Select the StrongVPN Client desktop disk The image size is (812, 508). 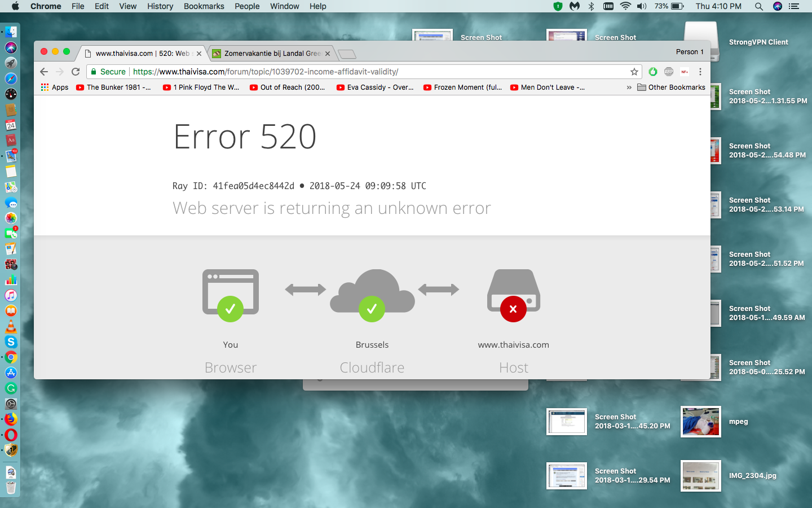click(701, 41)
